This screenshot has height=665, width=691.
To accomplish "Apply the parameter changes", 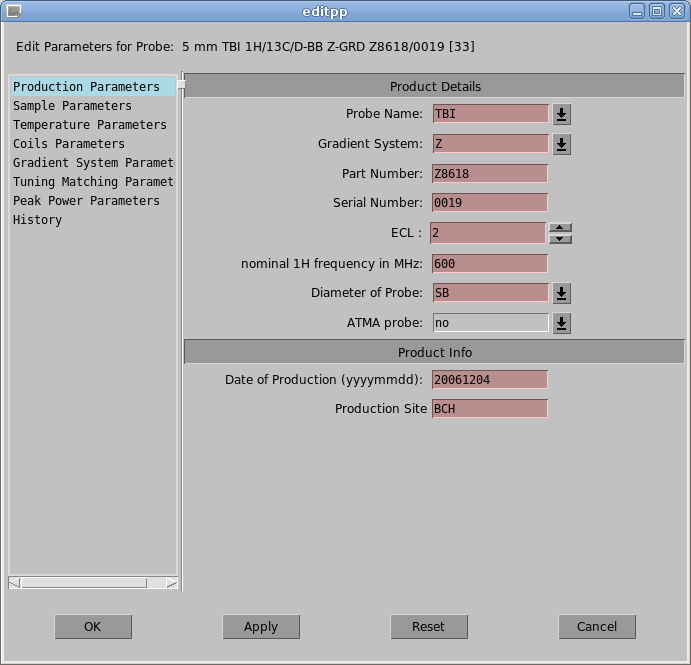I will pyautogui.click(x=261, y=627).
